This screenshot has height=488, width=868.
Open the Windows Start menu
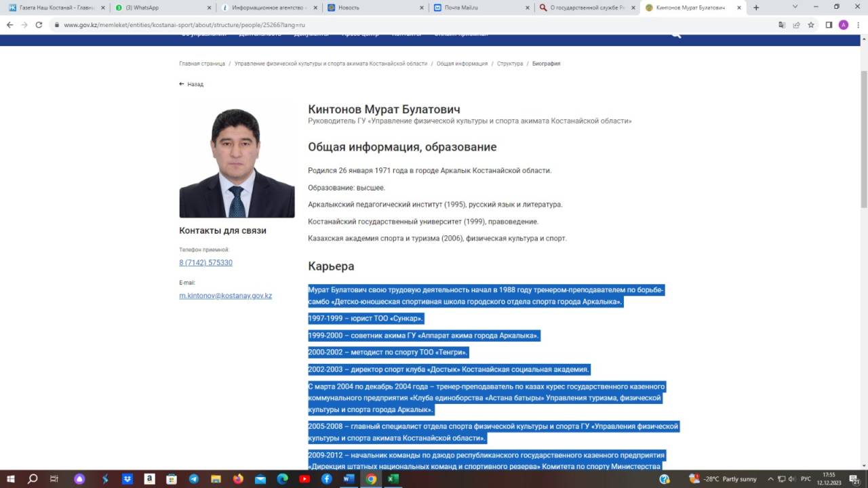[x=10, y=479]
